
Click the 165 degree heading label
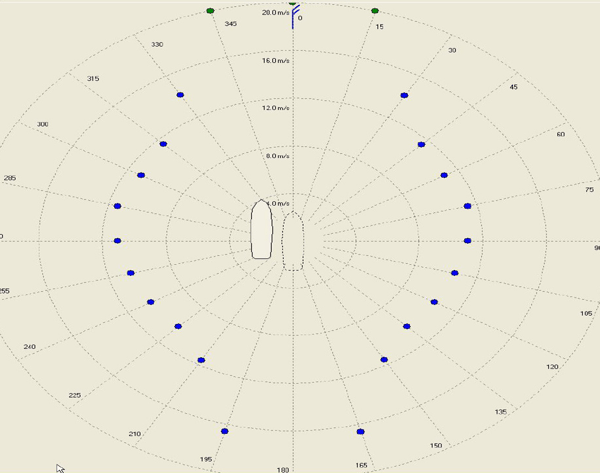coord(361,465)
